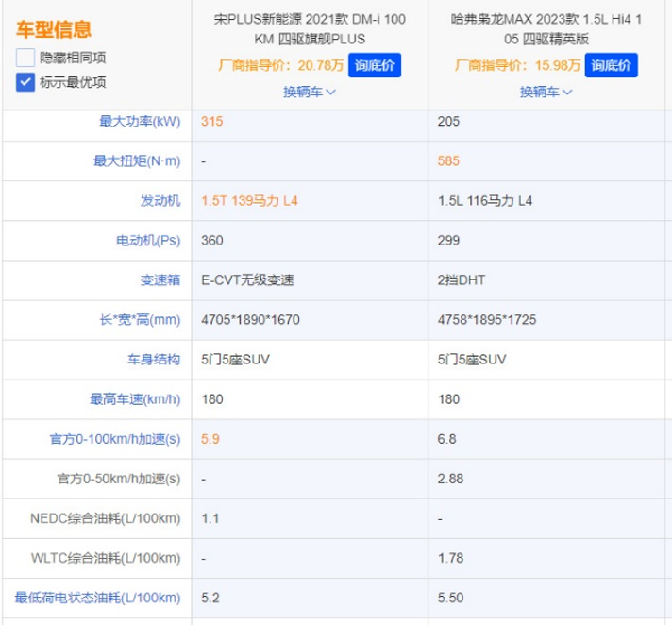
Task: Click the 最大扭矩(N·m) spec link
Action: tap(137, 161)
